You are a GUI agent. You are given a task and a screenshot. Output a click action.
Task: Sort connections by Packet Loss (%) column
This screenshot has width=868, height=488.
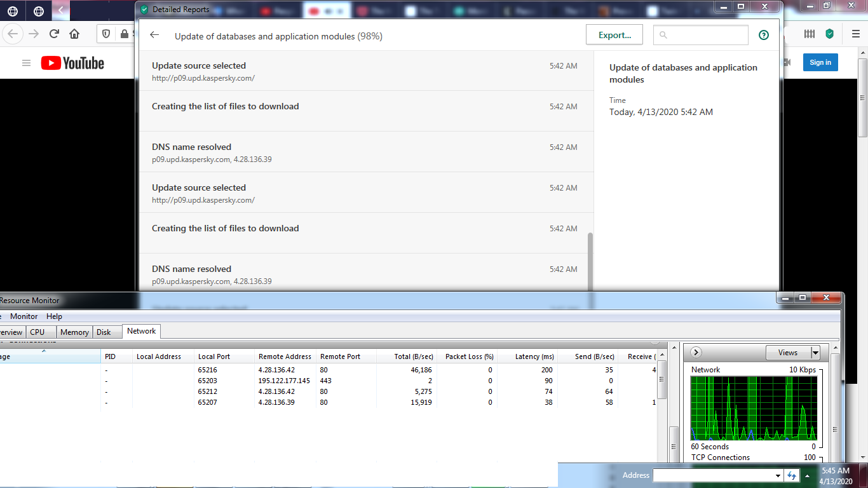click(x=466, y=356)
